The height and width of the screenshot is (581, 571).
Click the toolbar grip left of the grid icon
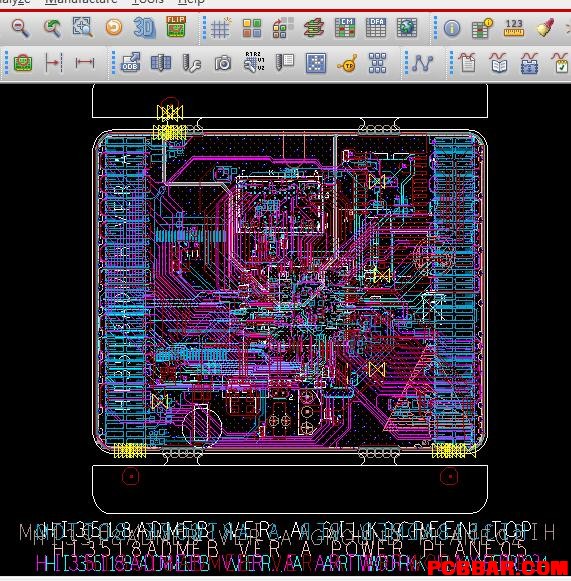point(204,28)
